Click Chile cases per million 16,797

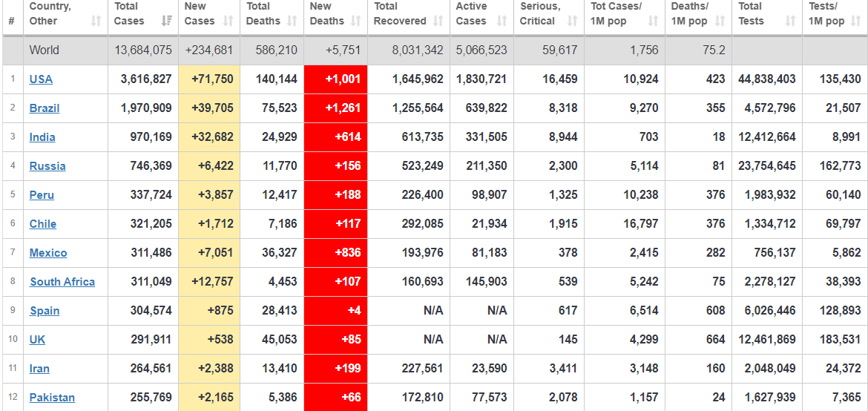[x=640, y=224]
